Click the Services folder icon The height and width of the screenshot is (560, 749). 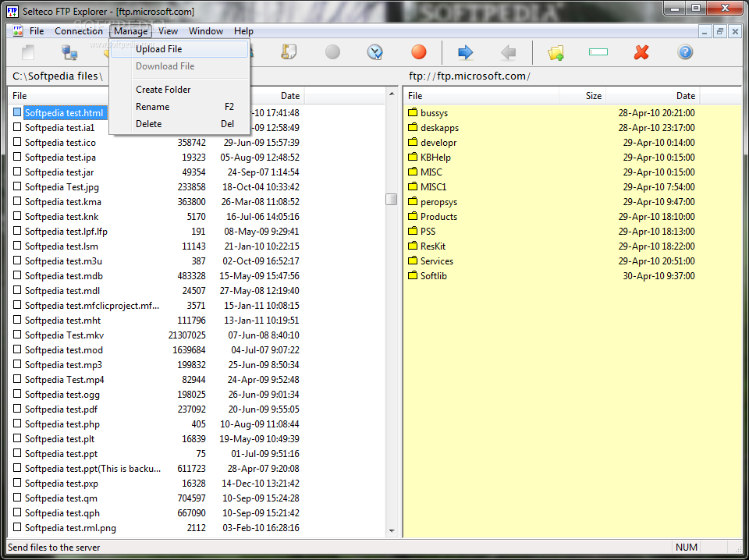point(414,261)
